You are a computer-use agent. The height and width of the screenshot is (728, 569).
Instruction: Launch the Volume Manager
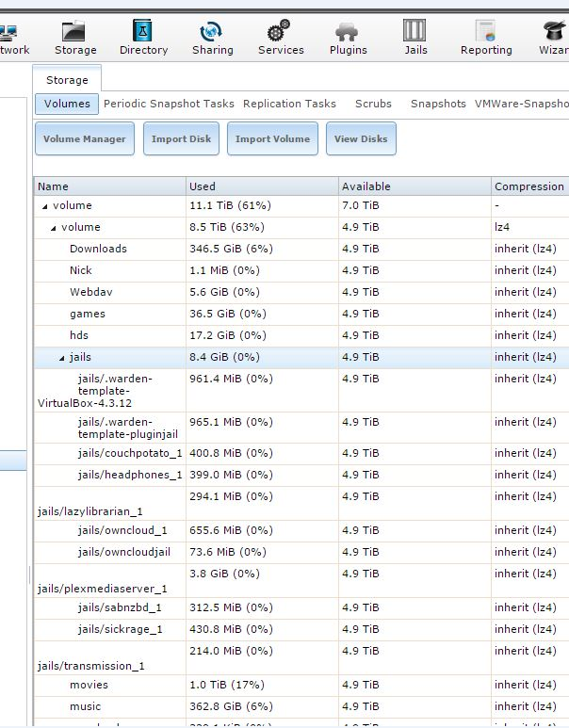pos(85,138)
